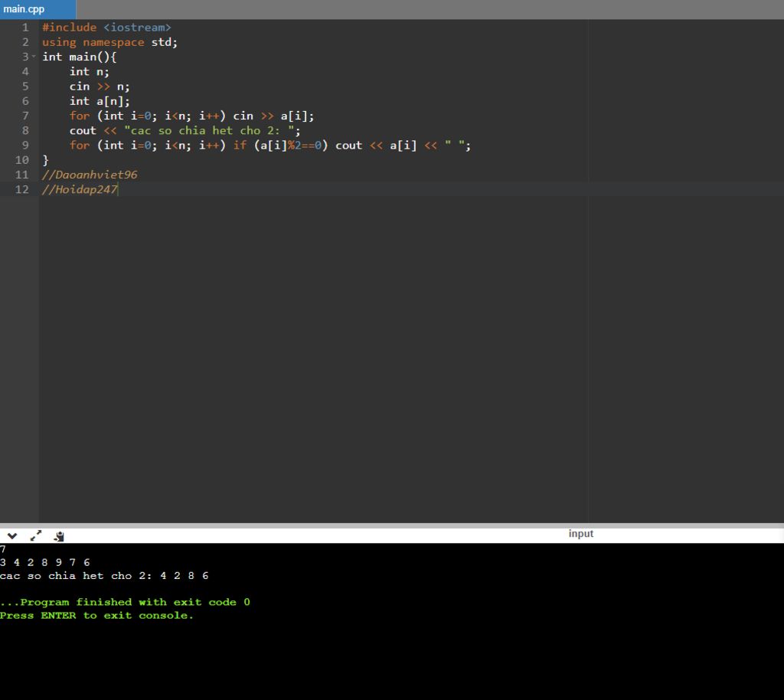Click line number 1 in the gutter

[x=25, y=28]
